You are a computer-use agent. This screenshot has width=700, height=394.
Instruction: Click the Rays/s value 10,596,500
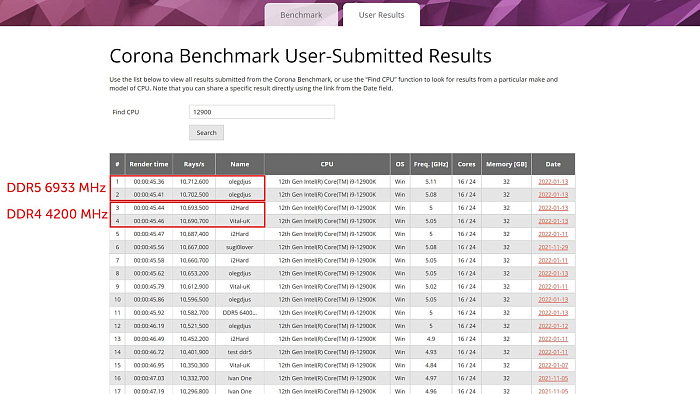pyautogui.click(x=194, y=299)
